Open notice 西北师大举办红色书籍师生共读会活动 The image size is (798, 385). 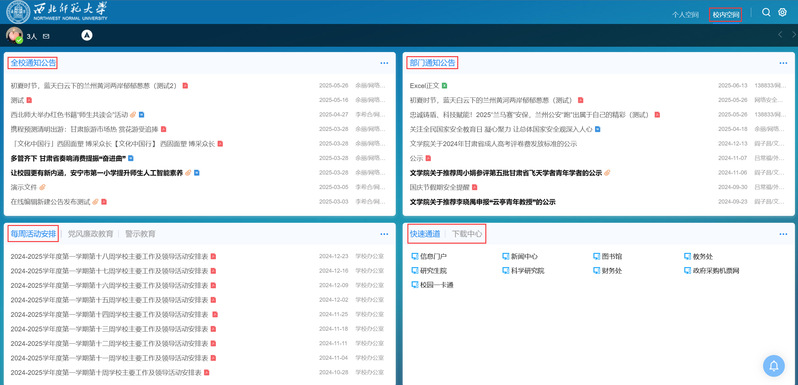[x=69, y=115]
